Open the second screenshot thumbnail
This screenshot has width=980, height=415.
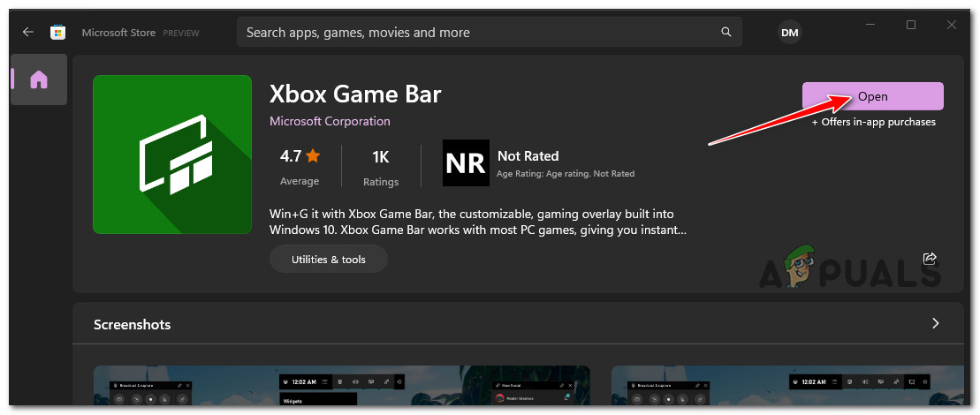(787, 385)
